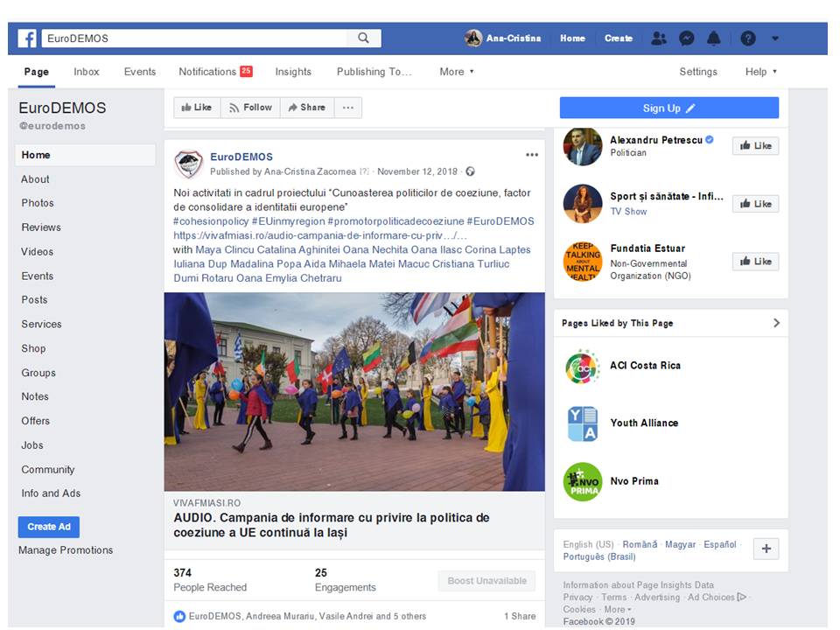This screenshot has width=840, height=630.
Task: Click the 1 Share count
Action: click(x=520, y=616)
